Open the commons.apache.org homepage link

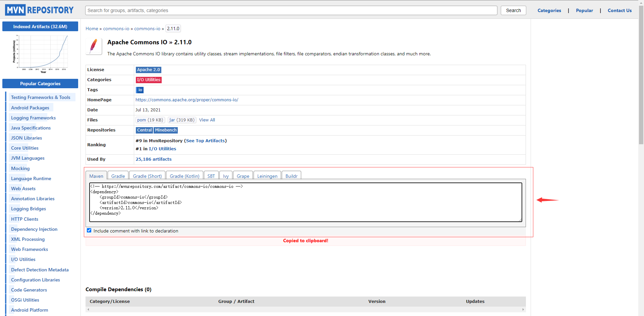[x=187, y=100]
